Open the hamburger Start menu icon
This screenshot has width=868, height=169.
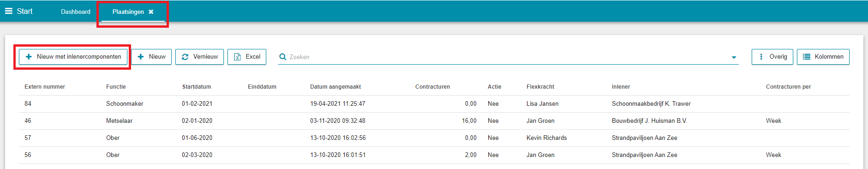tap(8, 11)
